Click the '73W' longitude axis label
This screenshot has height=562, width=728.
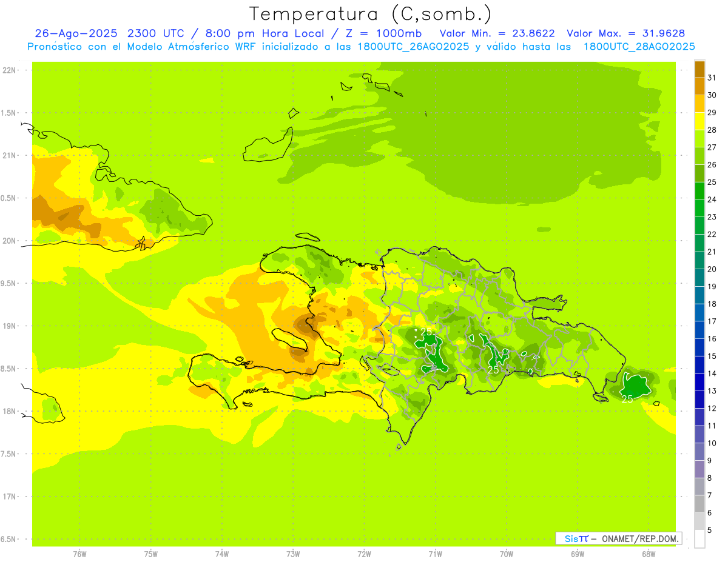click(293, 554)
